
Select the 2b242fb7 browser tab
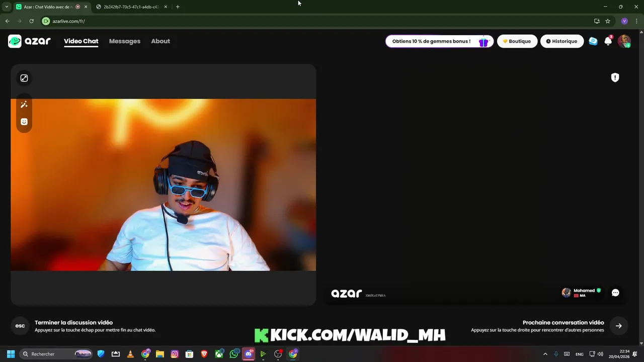[x=131, y=7]
